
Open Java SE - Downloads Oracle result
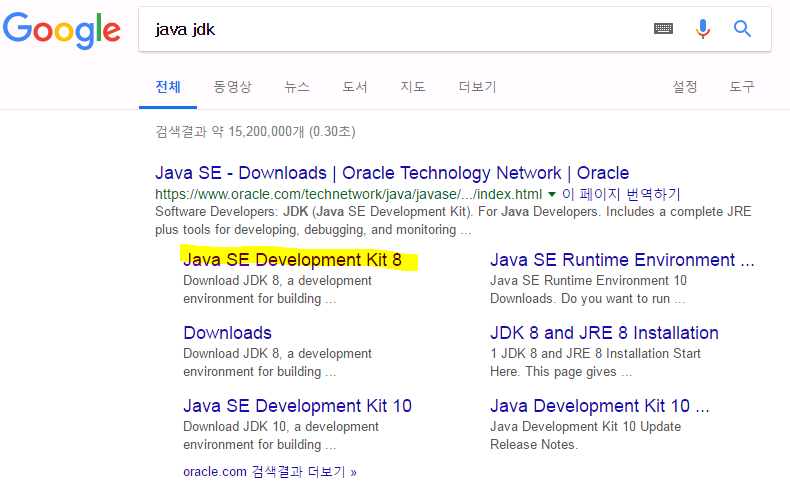pos(392,173)
